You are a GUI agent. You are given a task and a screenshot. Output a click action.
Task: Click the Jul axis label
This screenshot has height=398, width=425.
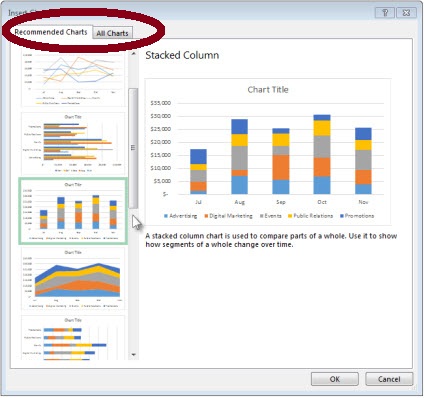tap(198, 202)
